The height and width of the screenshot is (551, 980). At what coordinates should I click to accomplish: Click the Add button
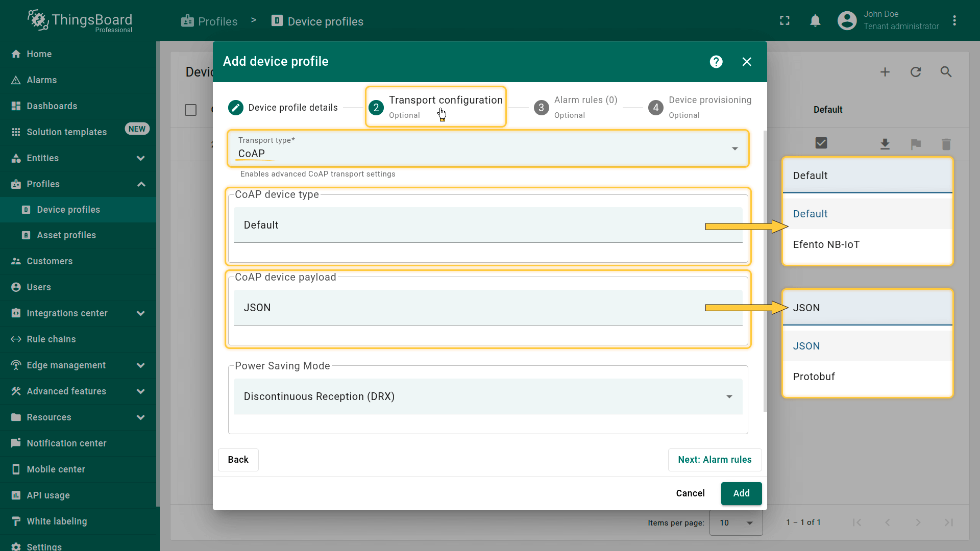741,493
